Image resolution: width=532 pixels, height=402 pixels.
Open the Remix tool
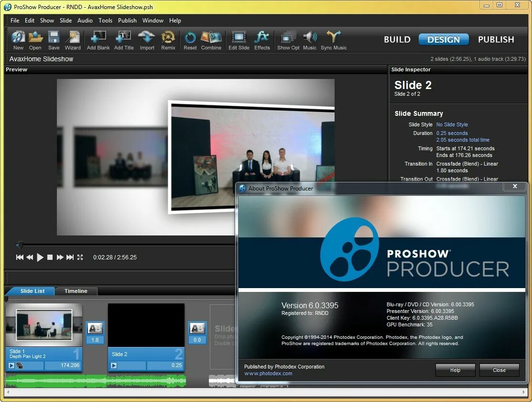point(168,40)
